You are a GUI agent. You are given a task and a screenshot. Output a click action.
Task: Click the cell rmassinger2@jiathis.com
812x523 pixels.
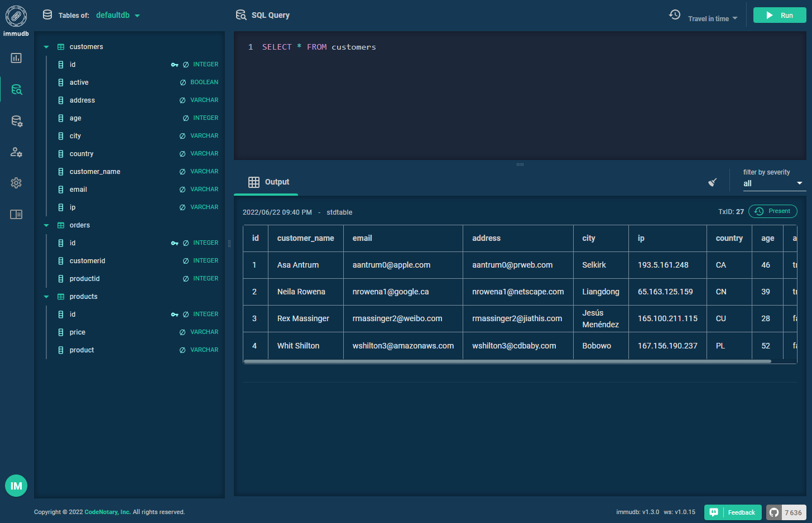click(517, 318)
